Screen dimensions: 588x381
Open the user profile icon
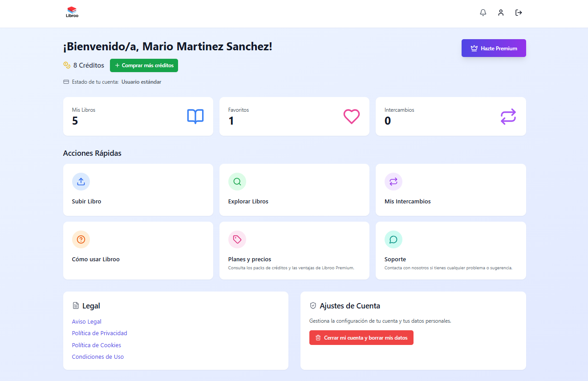point(501,12)
